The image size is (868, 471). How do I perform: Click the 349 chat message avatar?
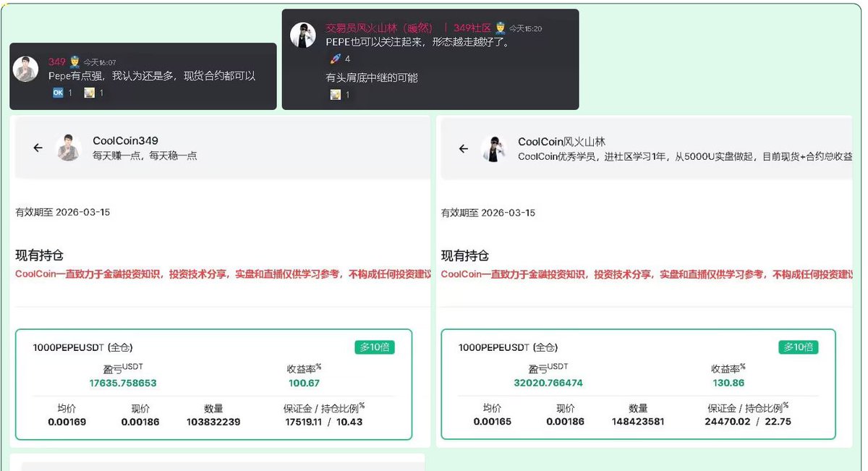pyautogui.click(x=26, y=69)
